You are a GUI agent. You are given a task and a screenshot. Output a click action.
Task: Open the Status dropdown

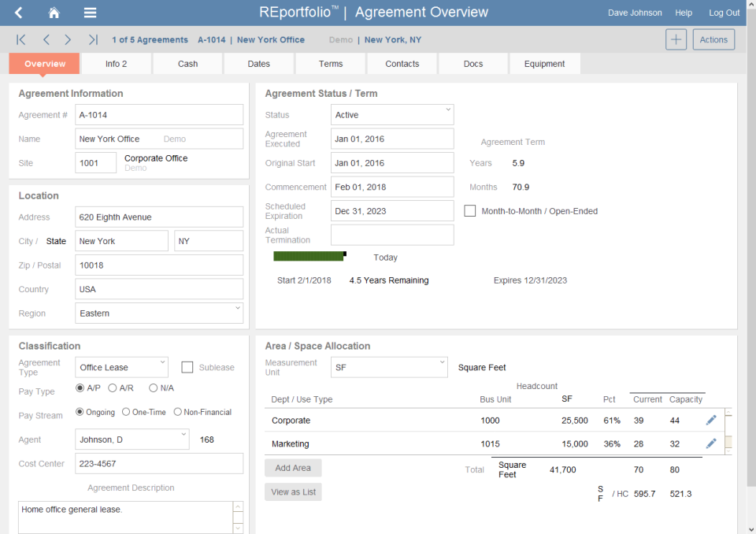[392, 114]
